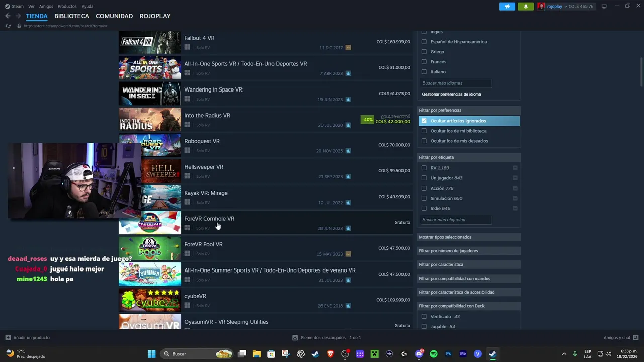This screenshot has height=362, width=644.
Task: Check the Español de Hispanoamérica language
Action: click(424, 42)
